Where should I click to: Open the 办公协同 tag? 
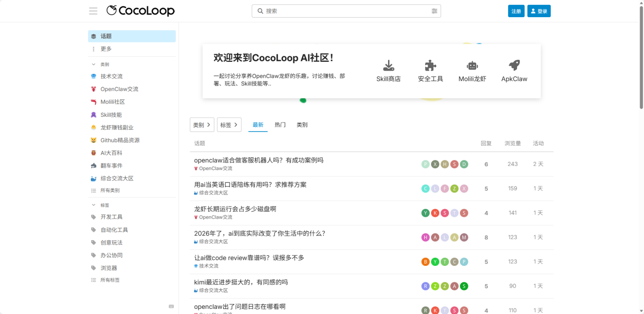tap(132, 255)
